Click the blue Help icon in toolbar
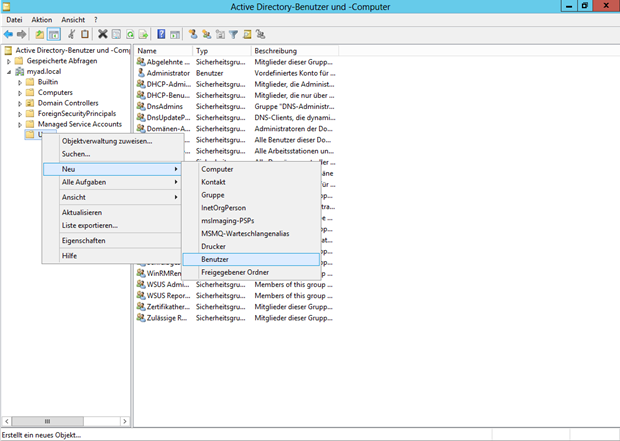The width and height of the screenshot is (620, 441). [161, 34]
